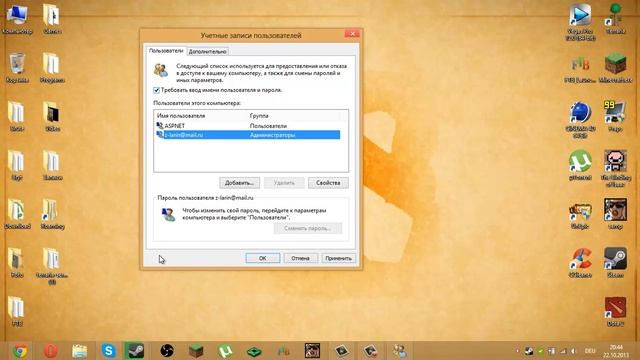640x360 pixels.
Task: Open The Binding of Isaac desktop shortcut
Action: 615,168
